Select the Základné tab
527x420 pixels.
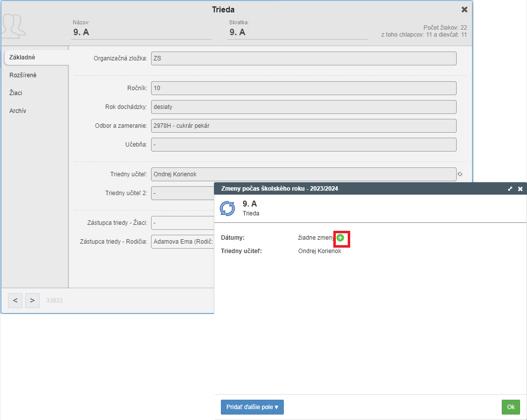pyautogui.click(x=22, y=57)
